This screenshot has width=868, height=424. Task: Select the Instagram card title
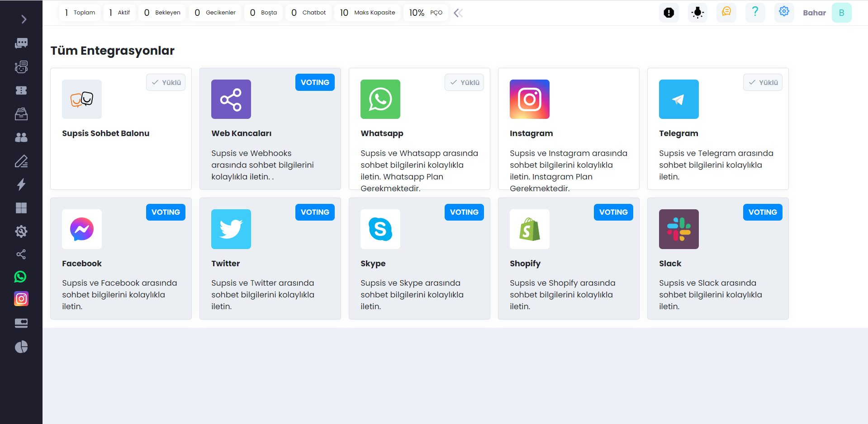click(x=531, y=133)
